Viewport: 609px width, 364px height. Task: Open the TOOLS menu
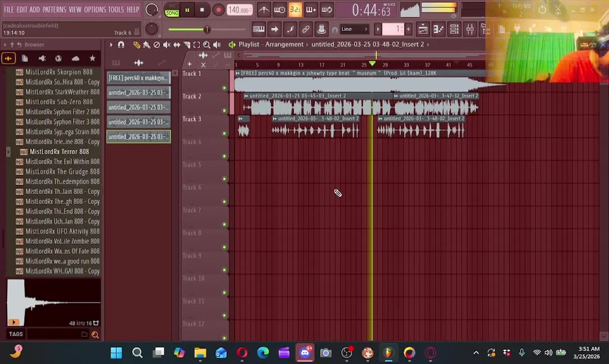[x=116, y=10]
